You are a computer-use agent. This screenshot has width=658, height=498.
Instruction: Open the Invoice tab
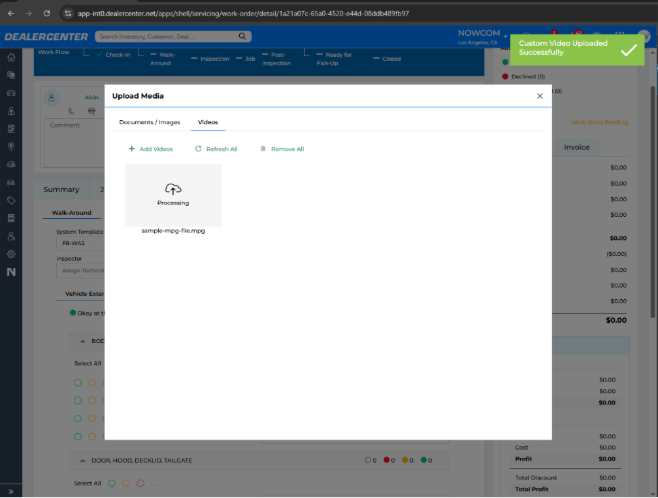(x=576, y=147)
